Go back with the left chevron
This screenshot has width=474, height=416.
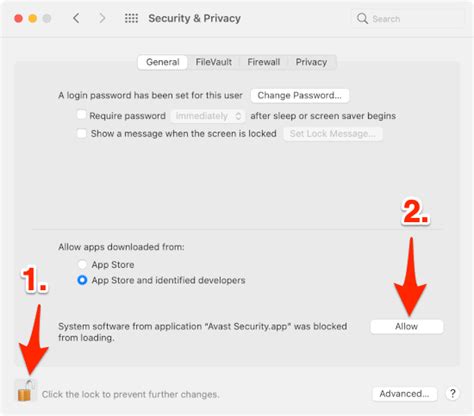pyautogui.click(x=76, y=18)
